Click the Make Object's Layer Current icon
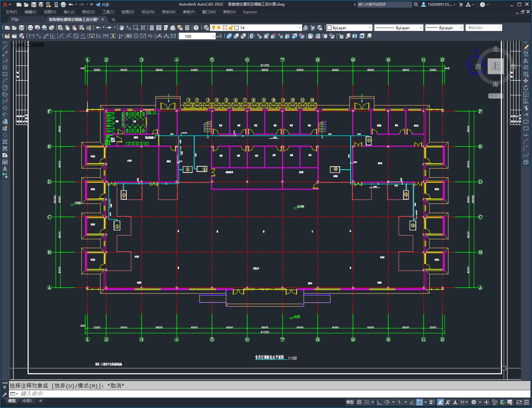 click(x=305, y=28)
